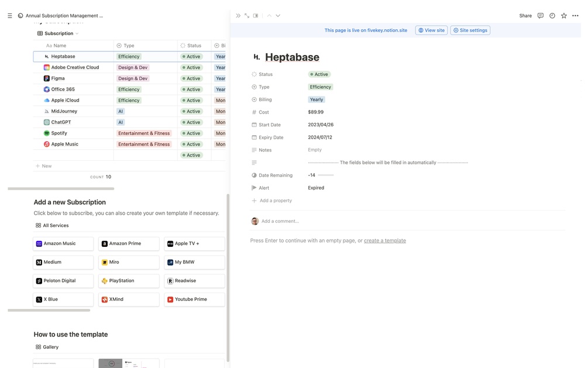The image size is (588, 368).
Task: Open the Figma row
Action: coord(58,78)
